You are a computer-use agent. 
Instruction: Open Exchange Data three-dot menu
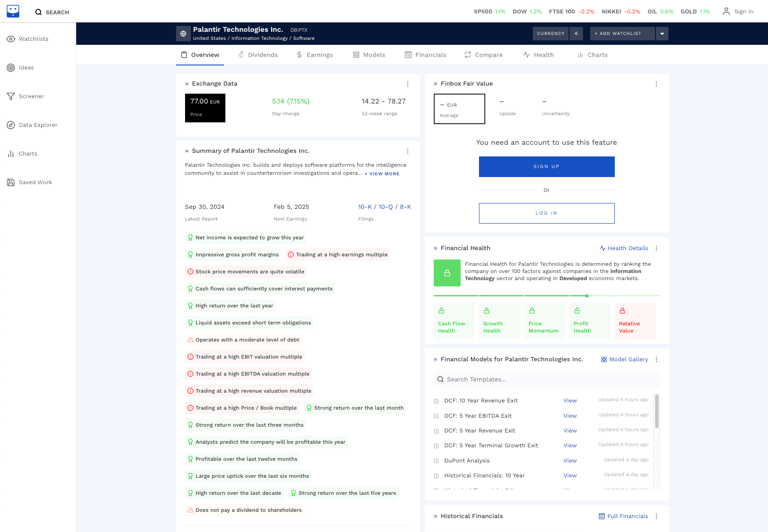[408, 84]
